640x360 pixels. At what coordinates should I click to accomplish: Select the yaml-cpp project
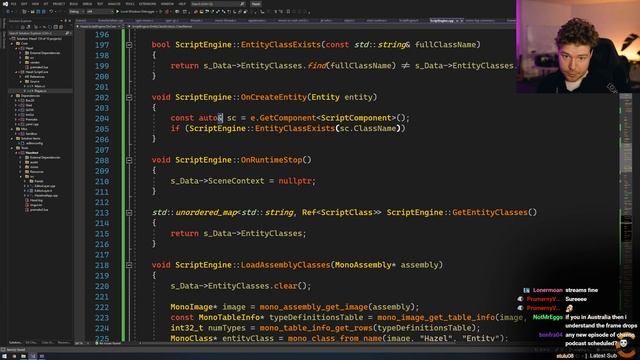tap(32, 124)
